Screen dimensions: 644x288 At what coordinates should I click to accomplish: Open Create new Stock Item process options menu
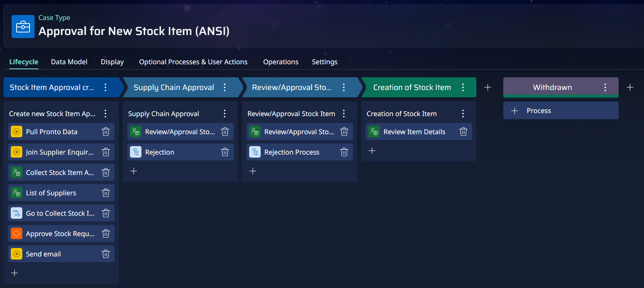pos(105,113)
